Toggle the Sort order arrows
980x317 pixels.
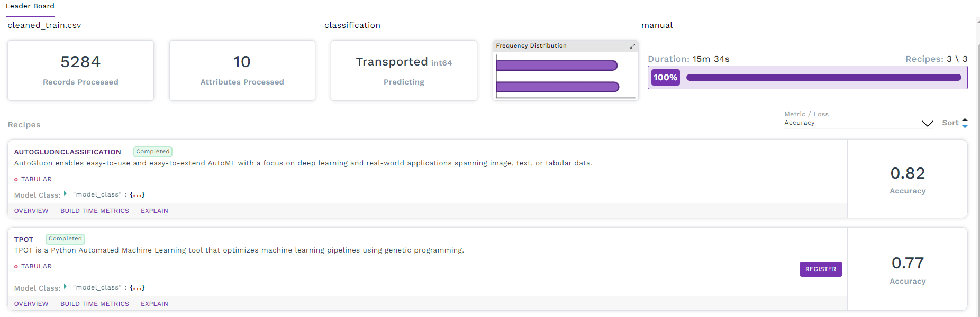coord(965,123)
